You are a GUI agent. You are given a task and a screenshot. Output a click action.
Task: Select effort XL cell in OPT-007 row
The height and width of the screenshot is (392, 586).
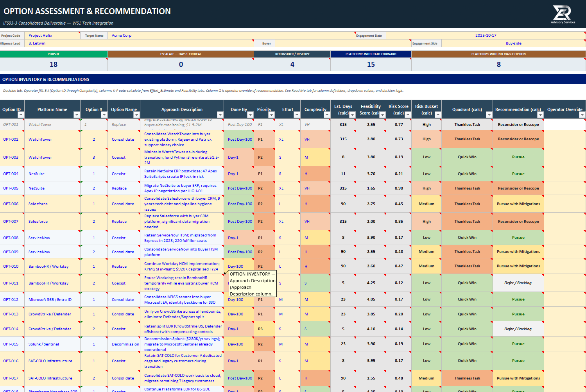[288, 221]
